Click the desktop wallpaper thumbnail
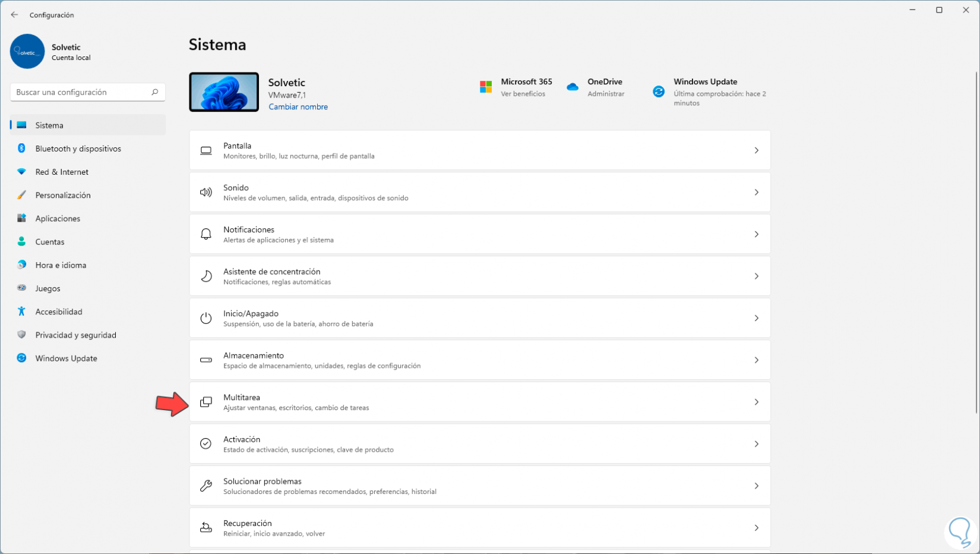980x554 pixels. 224,92
